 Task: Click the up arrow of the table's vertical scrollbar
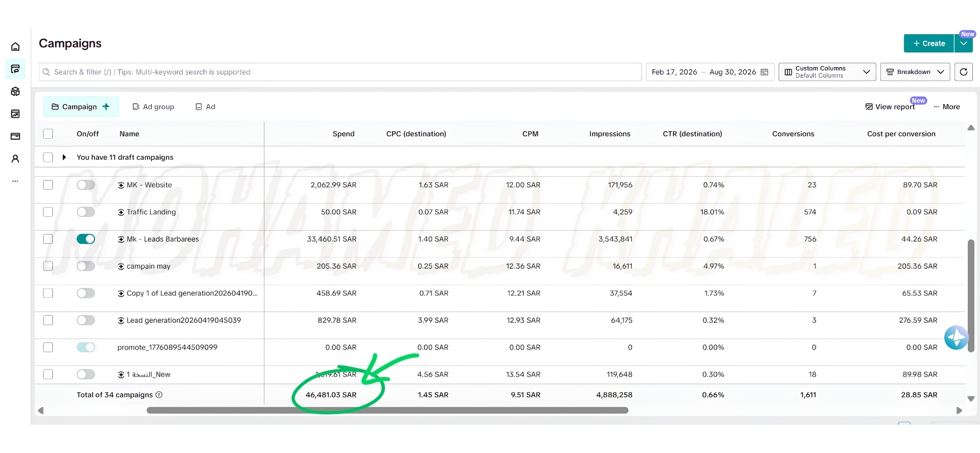[971, 128]
